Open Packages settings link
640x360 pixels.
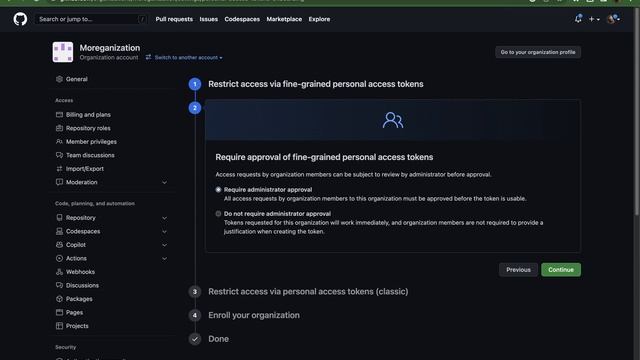[x=79, y=299]
